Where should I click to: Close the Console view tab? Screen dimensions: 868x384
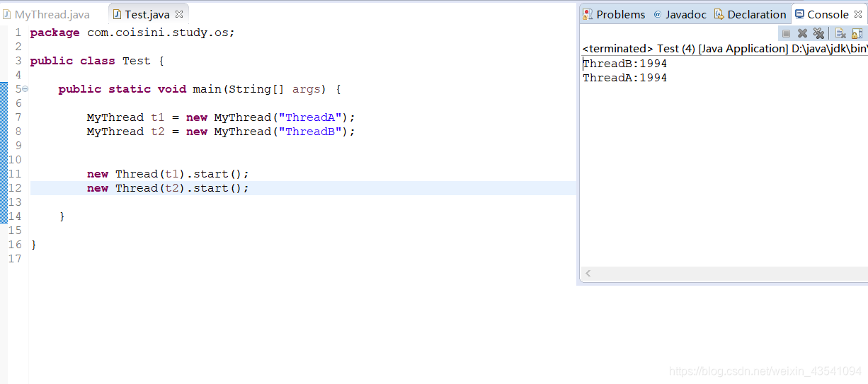coord(858,14)
